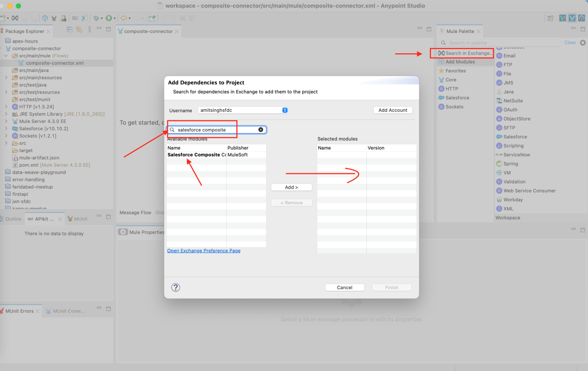Open the Mule Palette settings gear
The width and height of the screenshot is (588, 371).
[x=582, y=43]
